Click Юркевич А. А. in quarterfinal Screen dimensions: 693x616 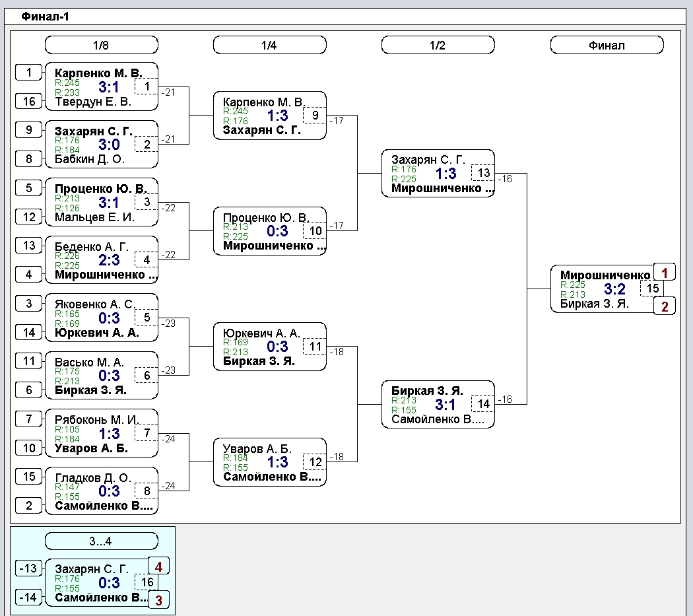point(261,333)
